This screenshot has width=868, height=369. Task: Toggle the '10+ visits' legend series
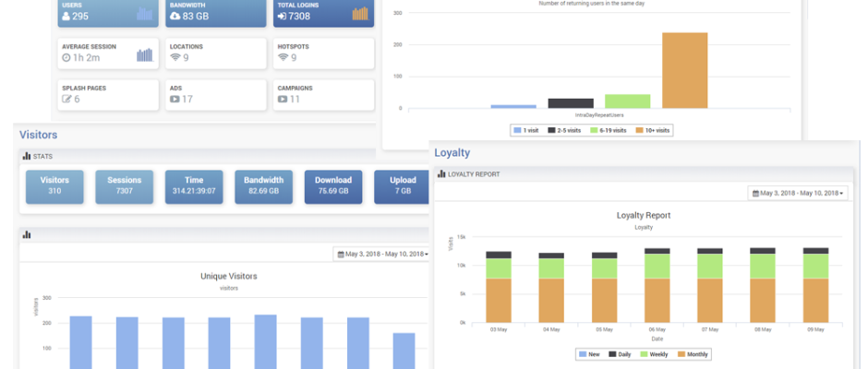[655, 131]
